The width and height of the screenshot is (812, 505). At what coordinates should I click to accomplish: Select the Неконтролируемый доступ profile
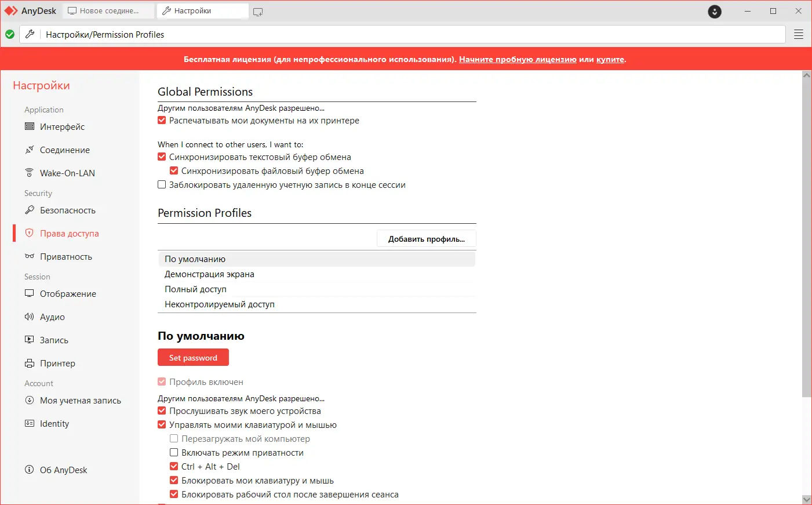coord(316,304)
